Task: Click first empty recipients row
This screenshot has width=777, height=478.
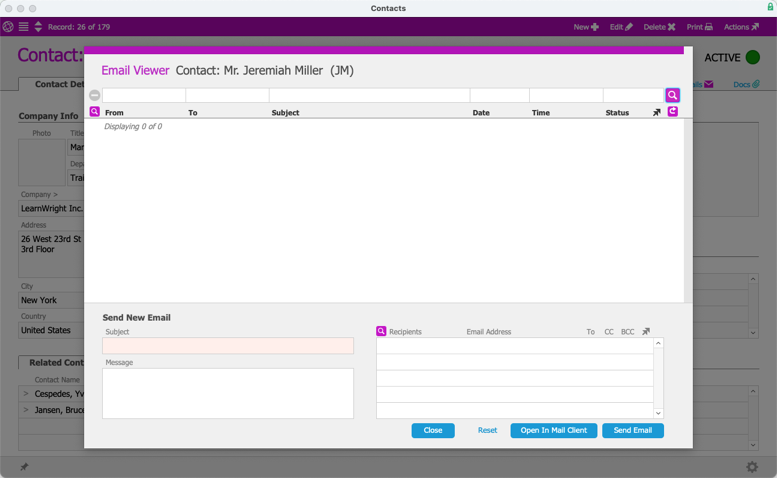Action: pos(514,346)
